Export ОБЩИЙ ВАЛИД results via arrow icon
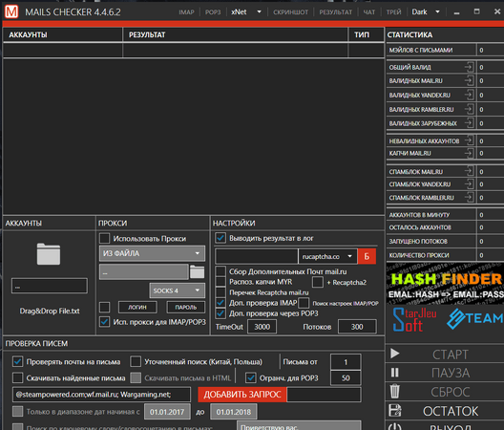Image resolution: width=504 pixels, height=430 pixels. click(x=469, y=67)
